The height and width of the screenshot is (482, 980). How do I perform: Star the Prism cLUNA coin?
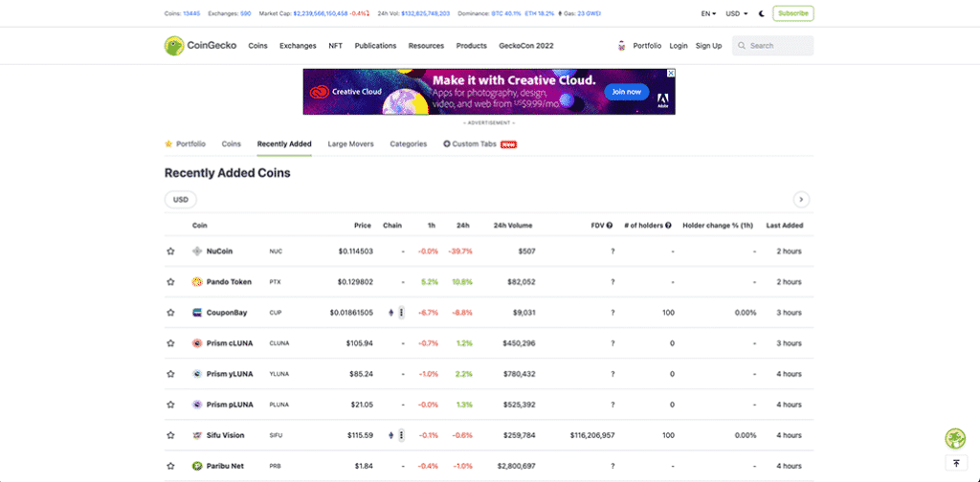point(170,342)
